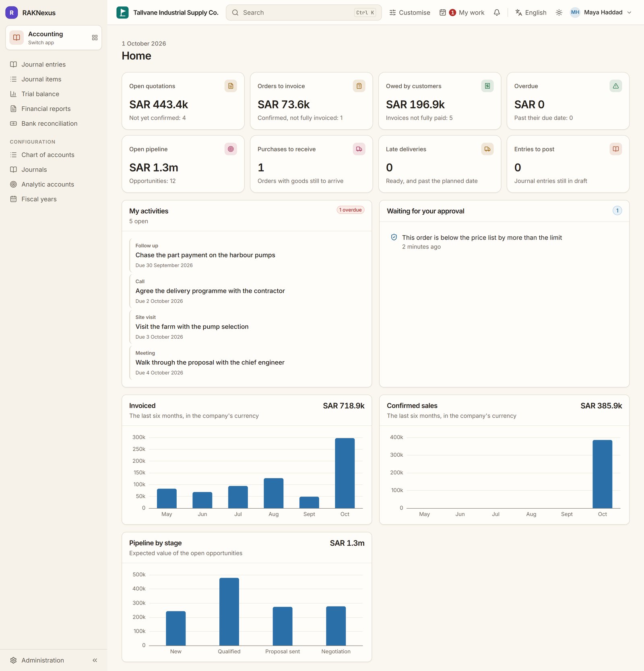Screen dimensions: 644x671
Task: Toggle the light/dark theme sun icon
Action: pyautogui.click(x=559, y=12)
